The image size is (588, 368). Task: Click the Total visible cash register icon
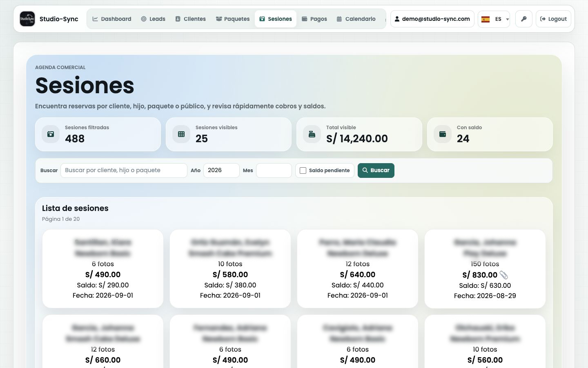pos(312,134)
